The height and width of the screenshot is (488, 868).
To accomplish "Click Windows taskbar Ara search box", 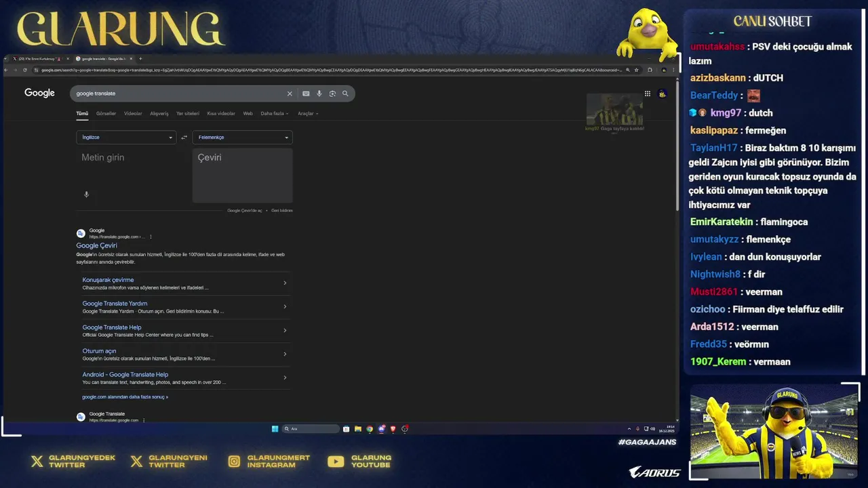I will pyautogui.click(x=311, y=428).
